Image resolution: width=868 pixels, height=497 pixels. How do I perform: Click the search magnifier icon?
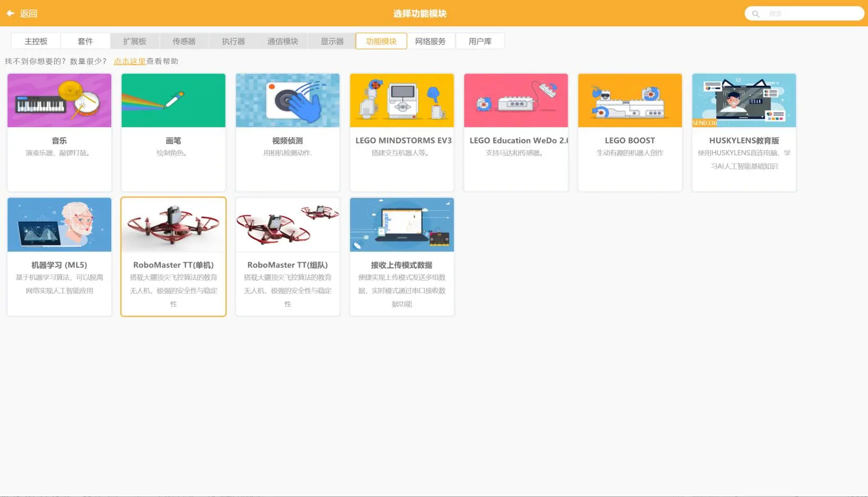point(756,14)
